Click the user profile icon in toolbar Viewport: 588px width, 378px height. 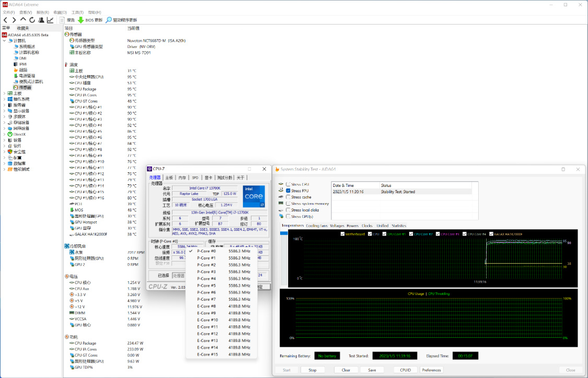41,20
